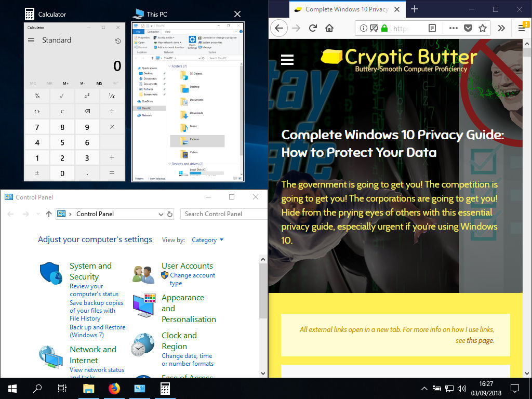Open Action Center notifications
532x399 pixels.
click(x=515, y=389)
